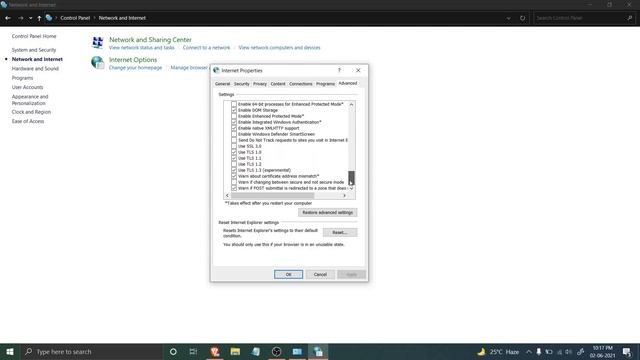Show hidden tray icons chevron

529,351
